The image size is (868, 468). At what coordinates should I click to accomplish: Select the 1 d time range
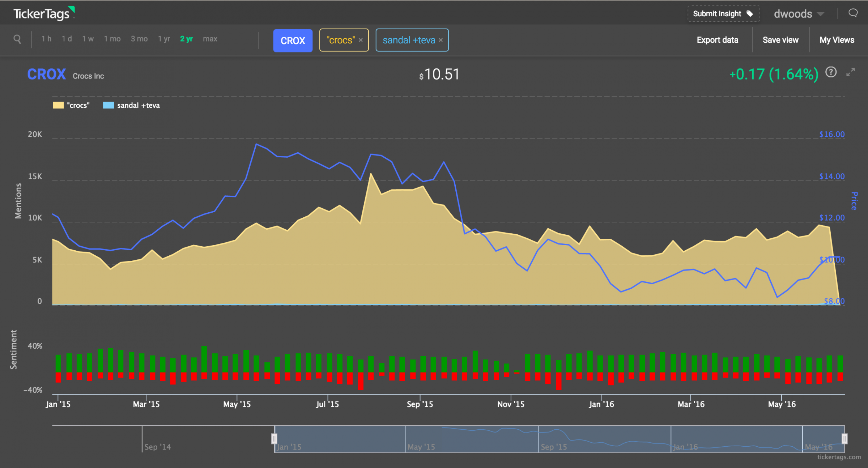point(67,39)
